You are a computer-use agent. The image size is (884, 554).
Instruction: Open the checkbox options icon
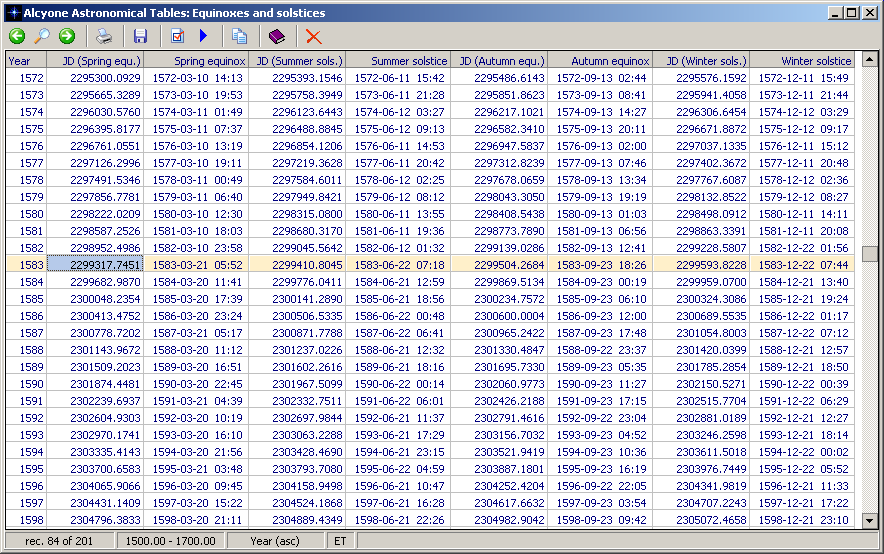pos(177,36)
